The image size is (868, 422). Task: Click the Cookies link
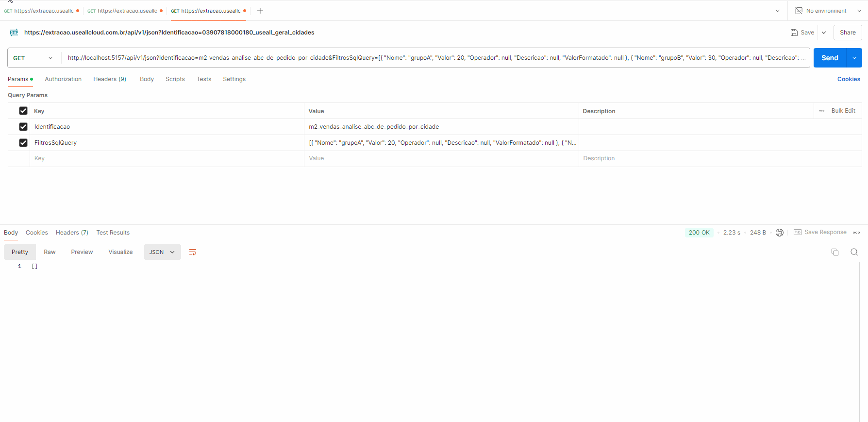point(849,79)
